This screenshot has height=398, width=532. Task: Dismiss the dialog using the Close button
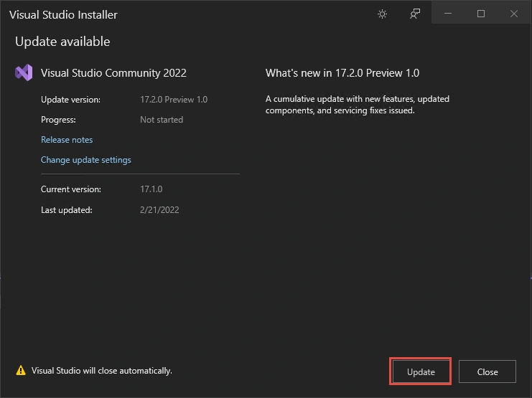point(487,371)
